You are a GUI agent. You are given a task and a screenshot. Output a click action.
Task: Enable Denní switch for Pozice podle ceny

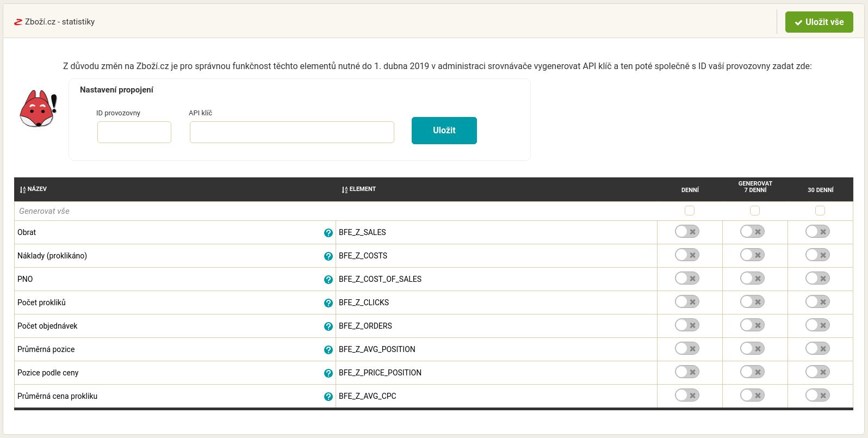pyautogui.click(x=687, y=372)
